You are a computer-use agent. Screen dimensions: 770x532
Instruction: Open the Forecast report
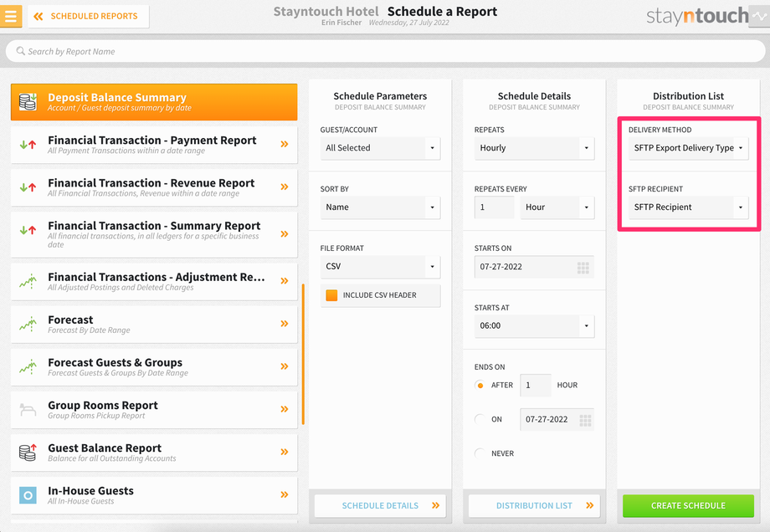pyautogui.click(x=154, y=325)
